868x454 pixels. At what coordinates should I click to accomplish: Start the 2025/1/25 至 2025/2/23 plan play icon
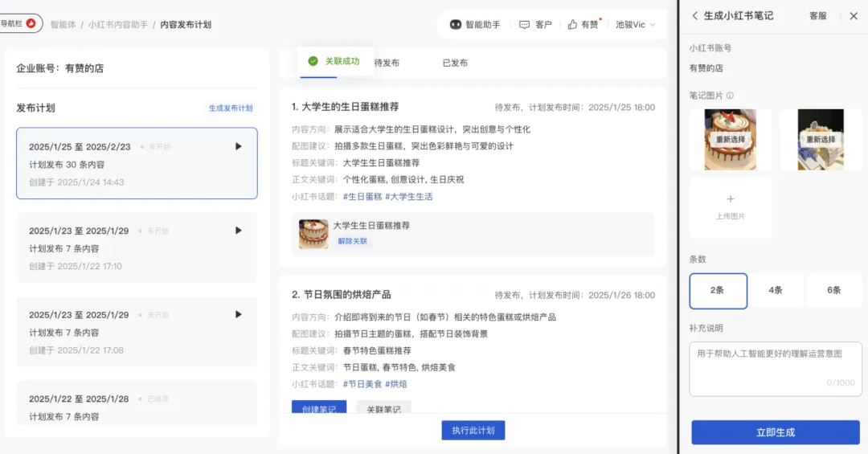tap(238, 146)
